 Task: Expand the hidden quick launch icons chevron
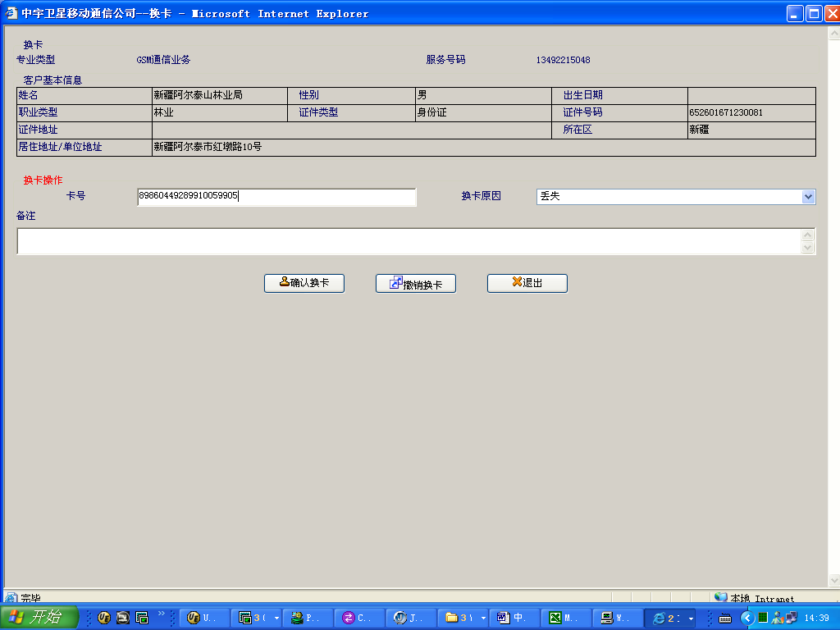[162, 614]
